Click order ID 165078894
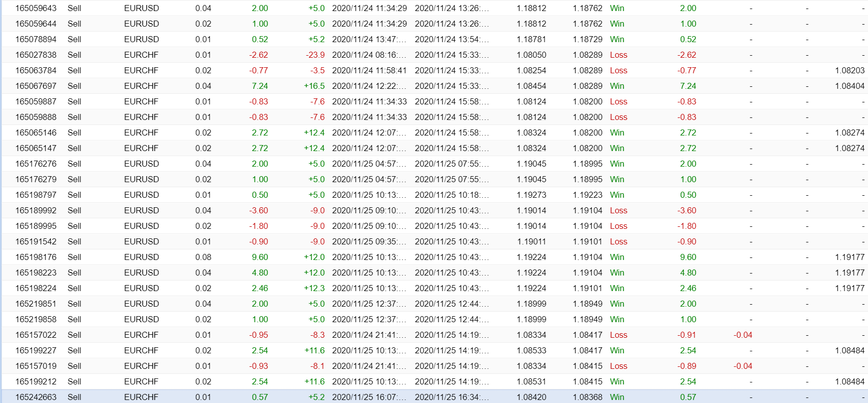Screen dimensions: 868x403 36,39
